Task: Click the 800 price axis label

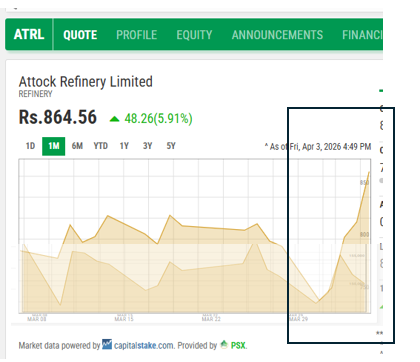Action: [364, 235]
